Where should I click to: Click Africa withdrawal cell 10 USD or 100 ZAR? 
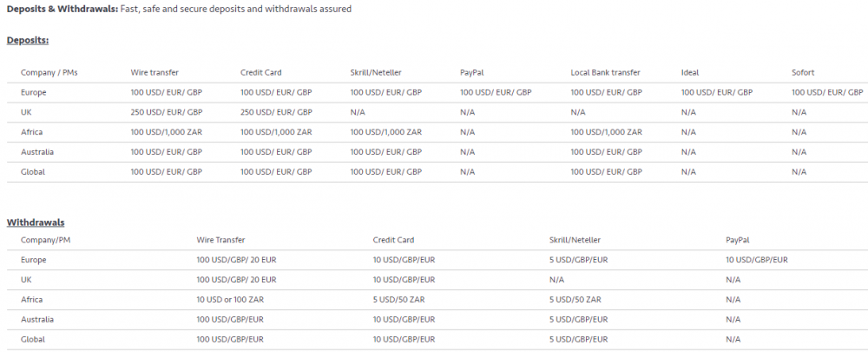pyautogui.click(x=230, y=300)
